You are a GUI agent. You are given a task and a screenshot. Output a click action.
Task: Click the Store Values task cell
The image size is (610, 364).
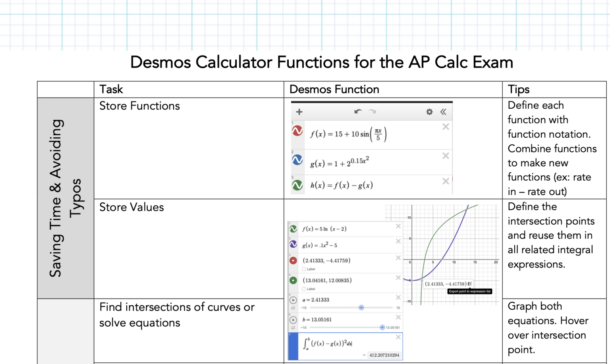189,249
